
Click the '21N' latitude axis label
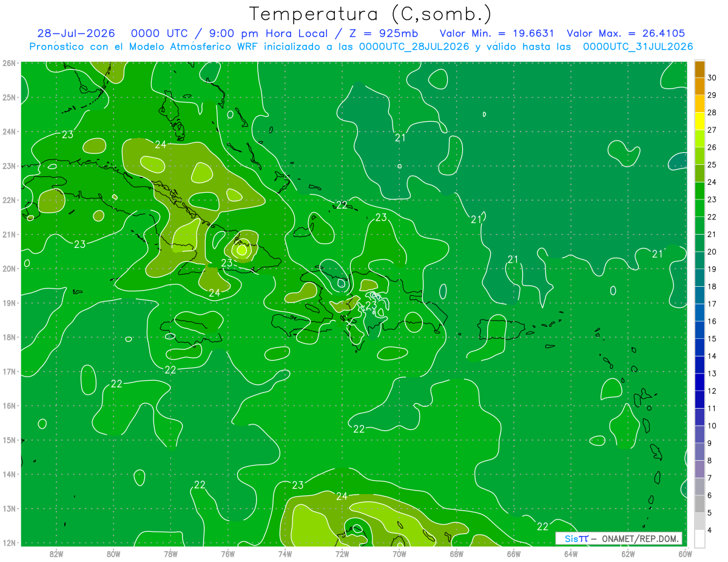point(8,235)
